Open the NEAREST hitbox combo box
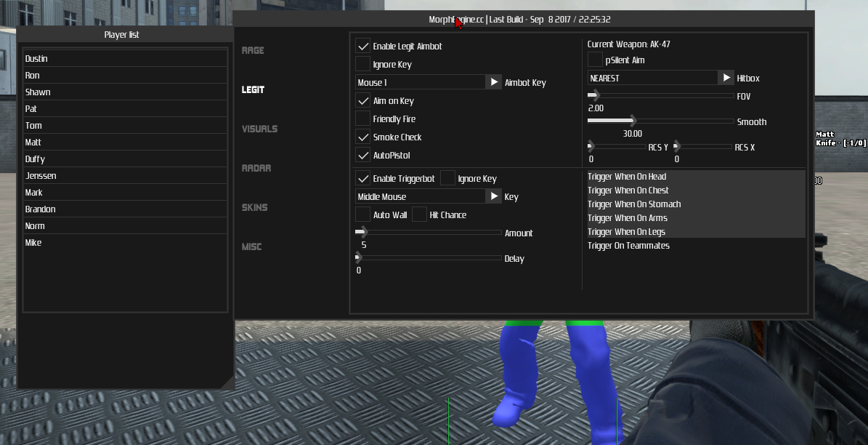 (x=653, y=78)
